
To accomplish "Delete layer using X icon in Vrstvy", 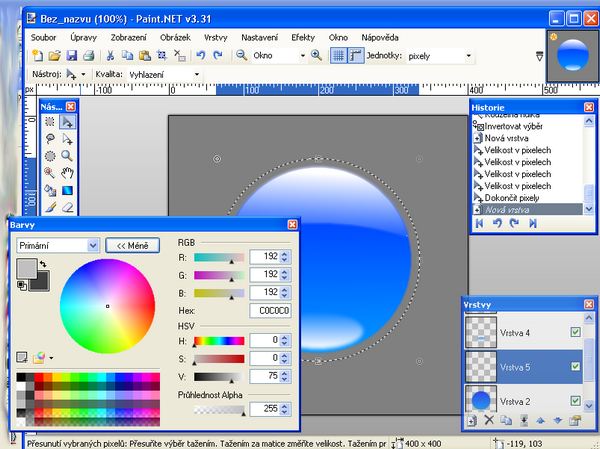I will [x=489, y=421].
